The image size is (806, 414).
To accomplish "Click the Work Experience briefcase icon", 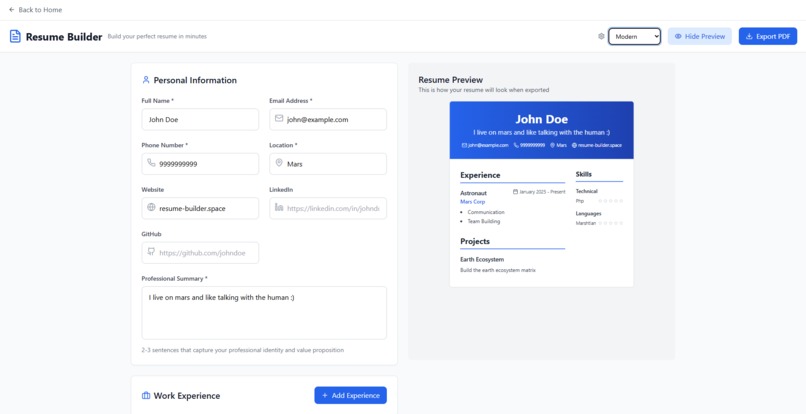I will [146, 395].
